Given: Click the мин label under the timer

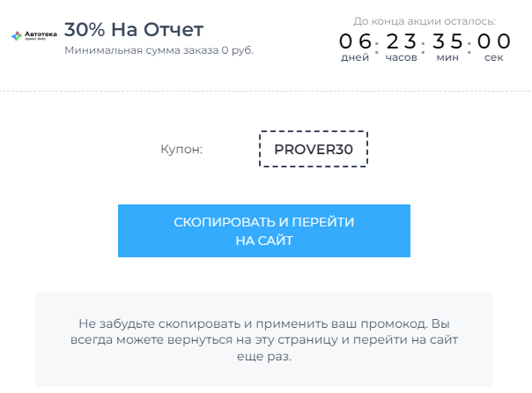Looking at the screenshot, I should coord(447,57).
